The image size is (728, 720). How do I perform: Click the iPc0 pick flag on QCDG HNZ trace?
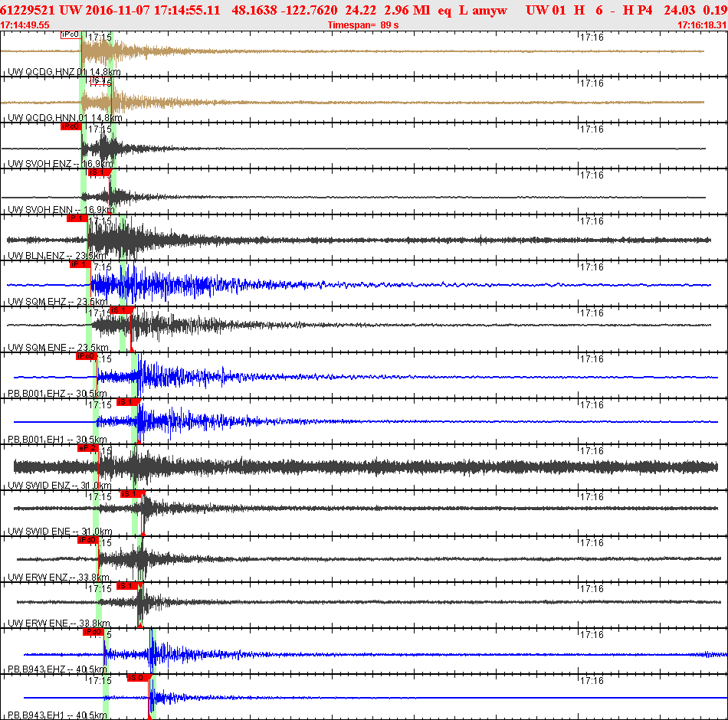(70, 34)
